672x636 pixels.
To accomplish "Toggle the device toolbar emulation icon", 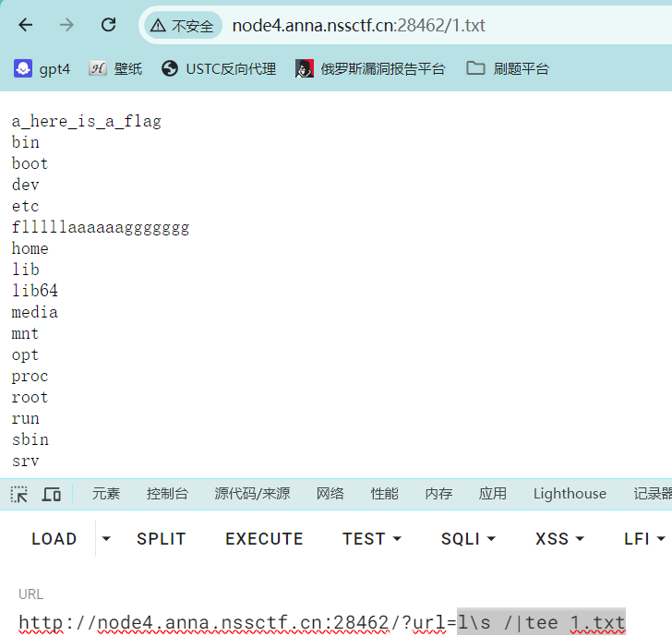I will click(x=52, y=494).
